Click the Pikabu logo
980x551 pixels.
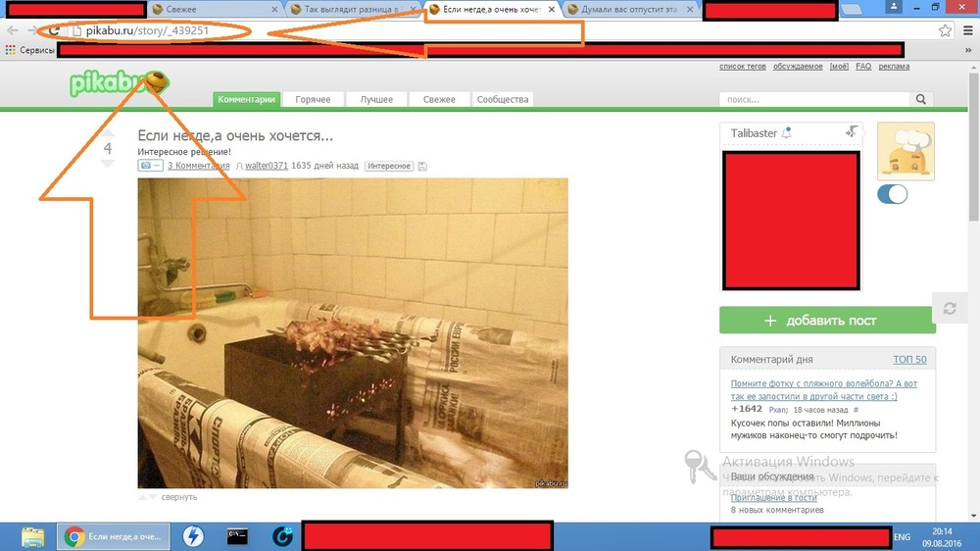[x=119, y=83]
